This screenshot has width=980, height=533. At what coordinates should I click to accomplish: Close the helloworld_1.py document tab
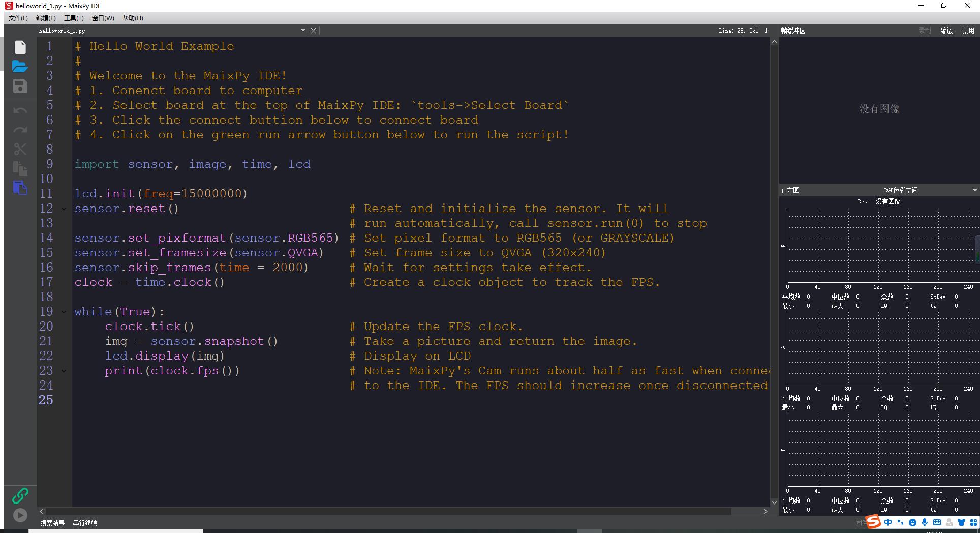click(x=313, y=31)
